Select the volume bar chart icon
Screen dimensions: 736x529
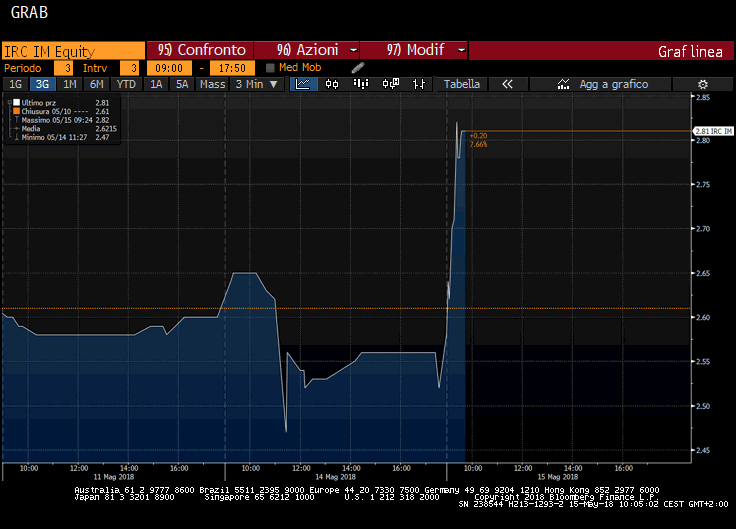[360, 84]
